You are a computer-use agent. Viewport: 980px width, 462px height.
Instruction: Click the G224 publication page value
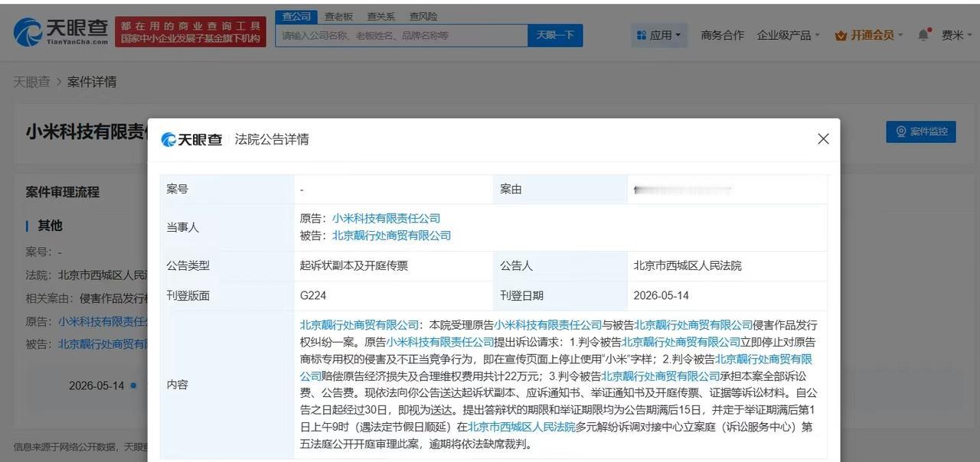[313, 295]
